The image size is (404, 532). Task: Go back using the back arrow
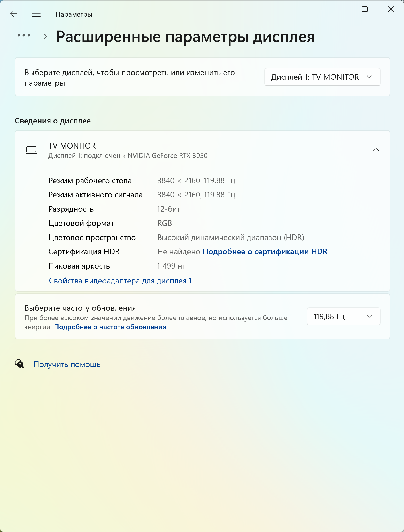click(14, 14)
